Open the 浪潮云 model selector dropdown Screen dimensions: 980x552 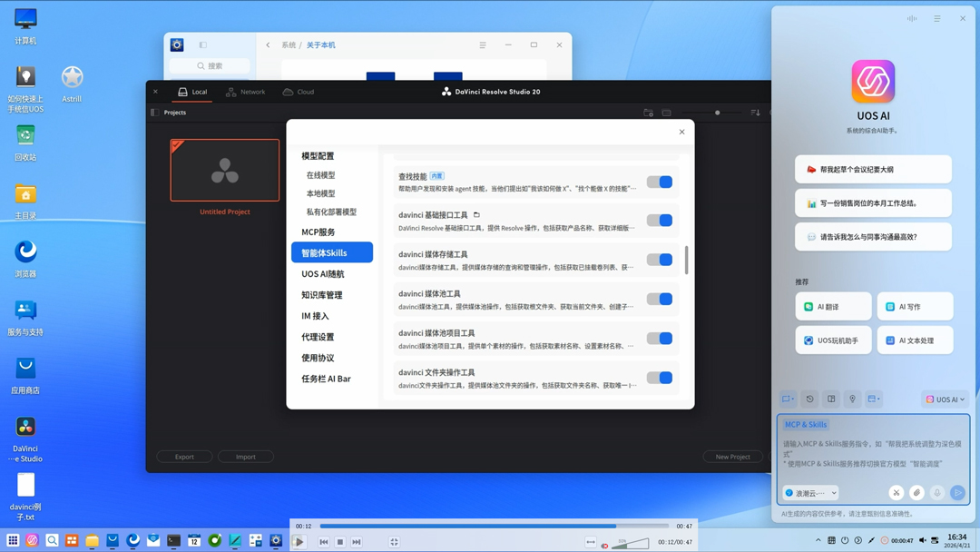(810, 493)
